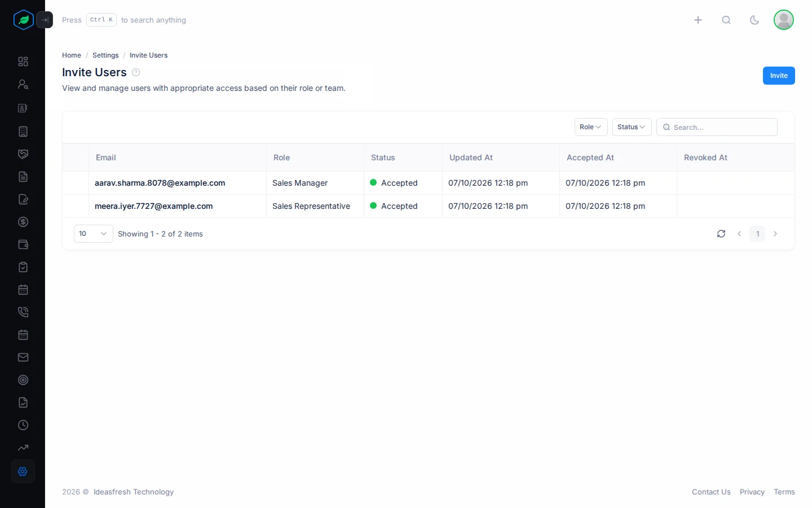Image resolution: width=812 pixels, height=508 pixels.
Task: Open the dashboard grid icon in sidebar
Action: [23, 62]
